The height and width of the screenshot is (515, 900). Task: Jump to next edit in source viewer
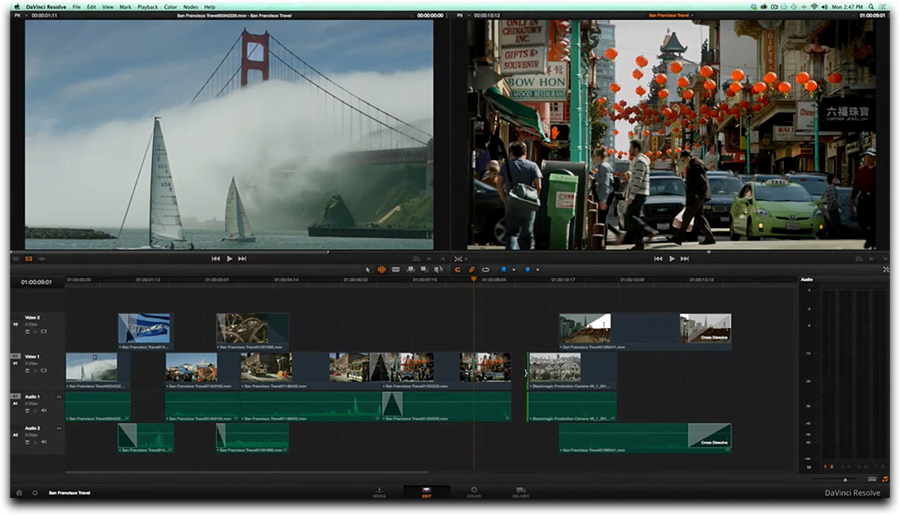click(x=242, y=259)
